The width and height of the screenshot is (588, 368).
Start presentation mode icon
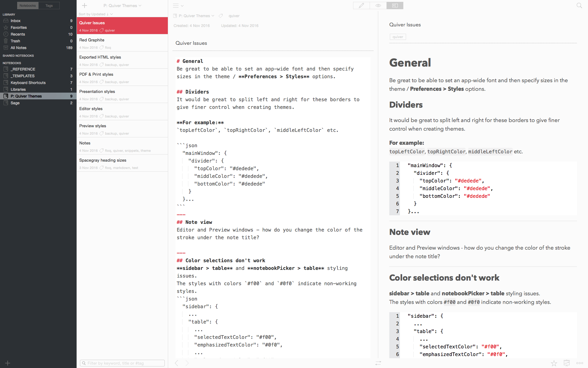(567, 363)
